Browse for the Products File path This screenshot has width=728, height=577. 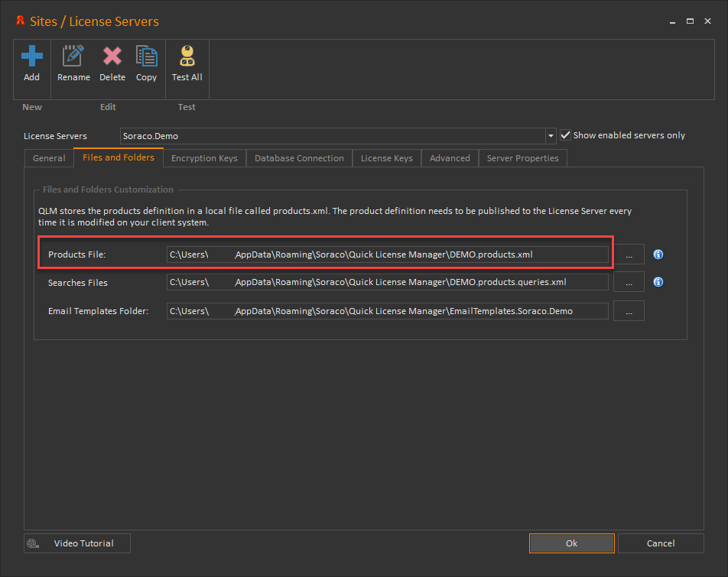coord(629,254)
